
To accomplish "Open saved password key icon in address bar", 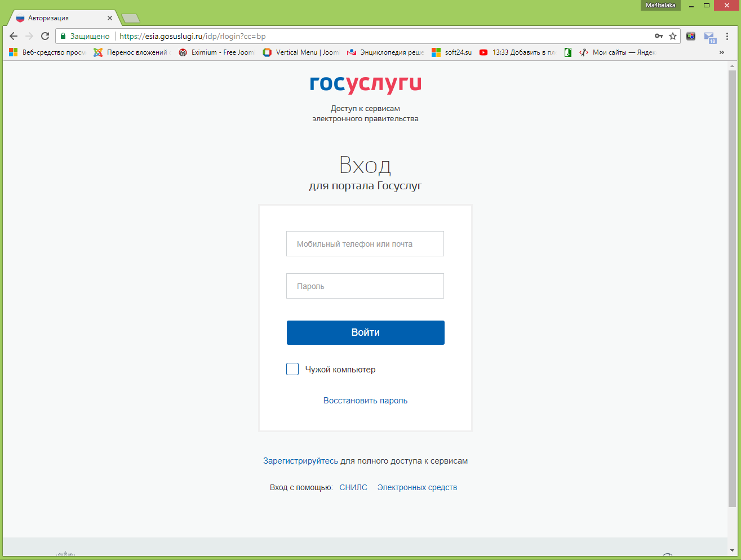I will pyautogui.click(x=658, y=36).
